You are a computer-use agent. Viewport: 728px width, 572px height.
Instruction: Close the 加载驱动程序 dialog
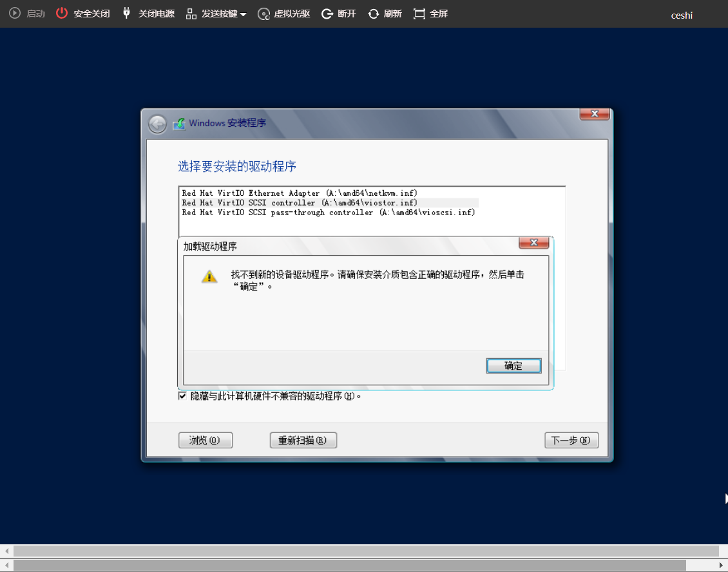coord(534,242)
